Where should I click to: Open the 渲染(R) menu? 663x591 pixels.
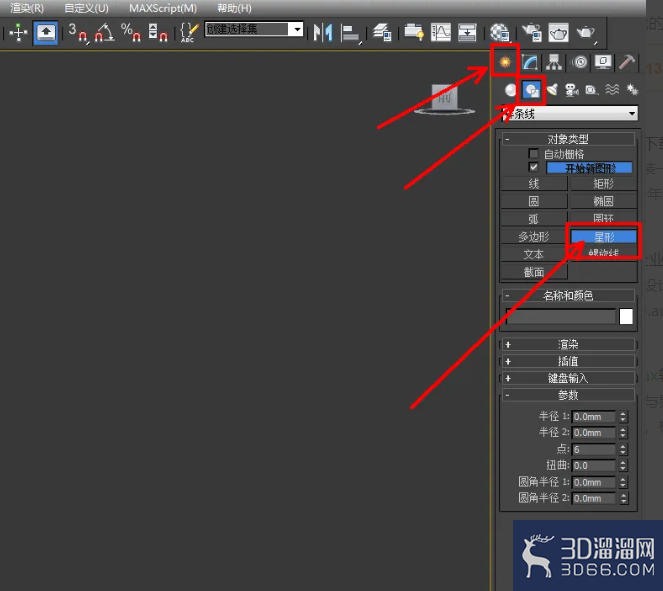pos(27,8)
